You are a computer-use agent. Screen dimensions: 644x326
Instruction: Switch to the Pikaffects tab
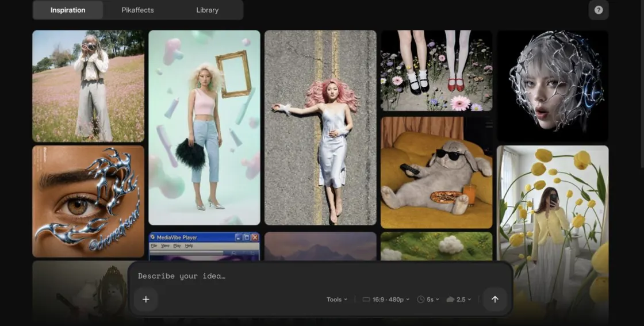(x=137, y=10)
